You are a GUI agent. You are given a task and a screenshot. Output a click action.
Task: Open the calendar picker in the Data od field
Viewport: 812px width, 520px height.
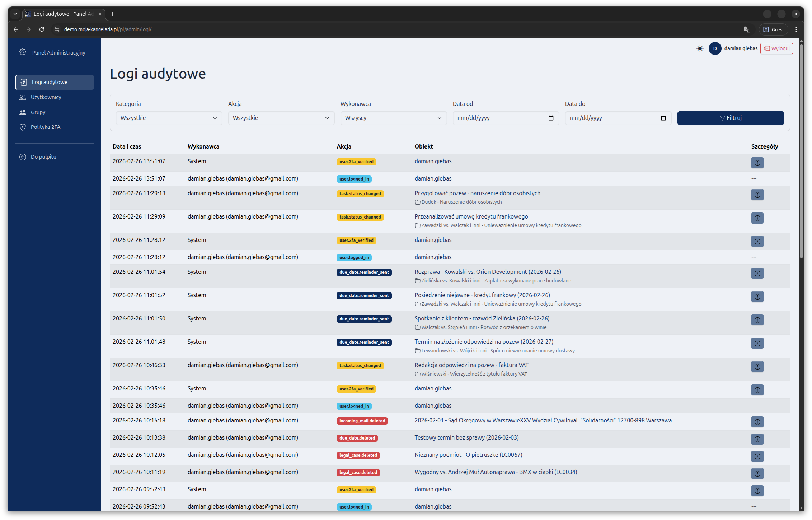tap(551, 118)
